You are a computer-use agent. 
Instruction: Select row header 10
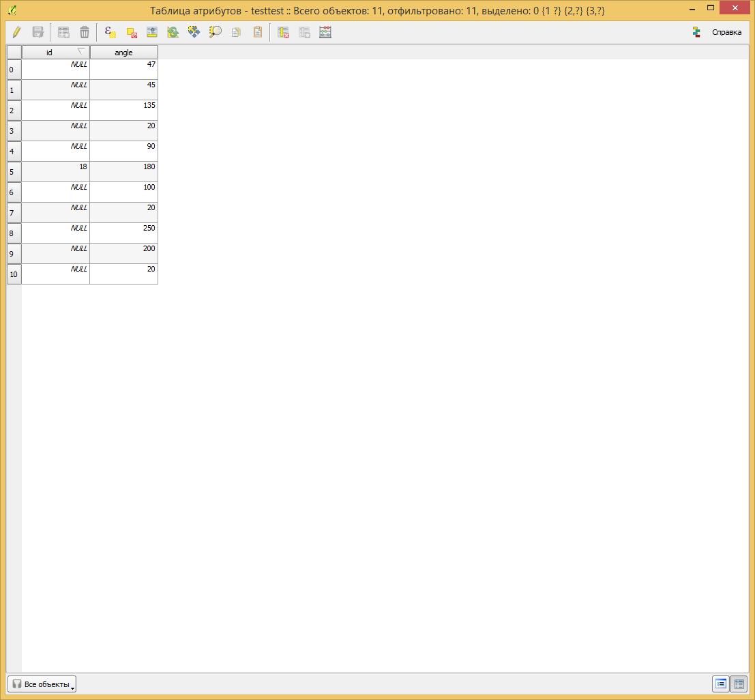click(14, 274)
